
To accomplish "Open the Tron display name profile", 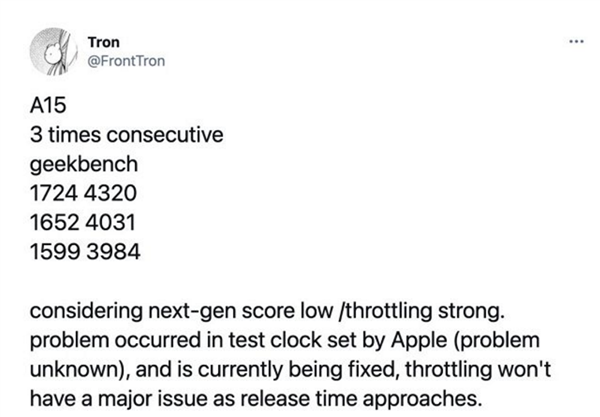I will click(x=104, y=42).
